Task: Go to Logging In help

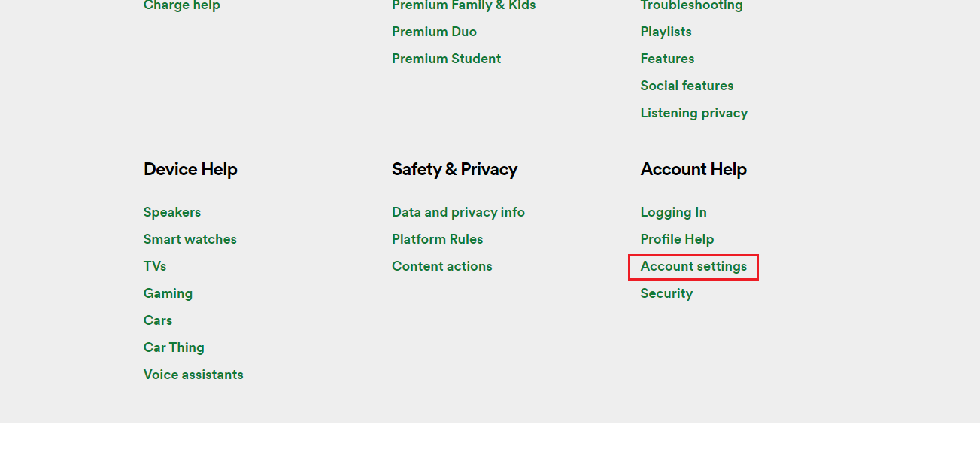Action: [673, 212]
